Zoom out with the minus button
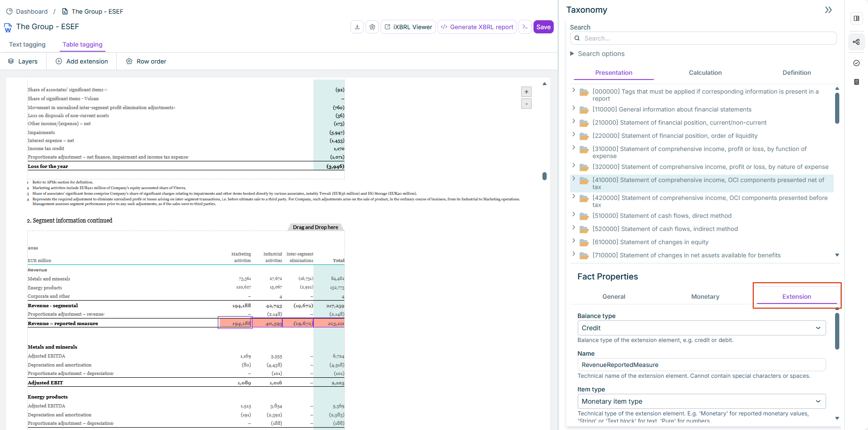The image size is (868, 430). tap(526, 104)
